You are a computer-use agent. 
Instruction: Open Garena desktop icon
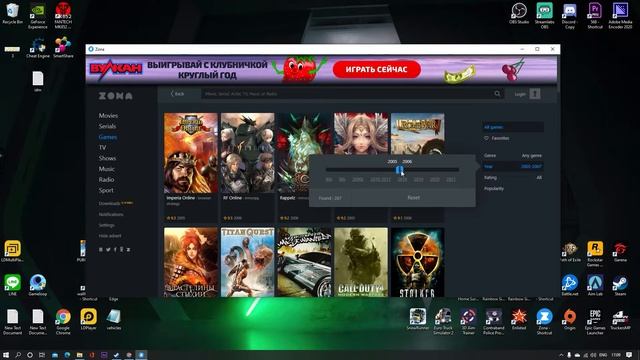point(620,251)
